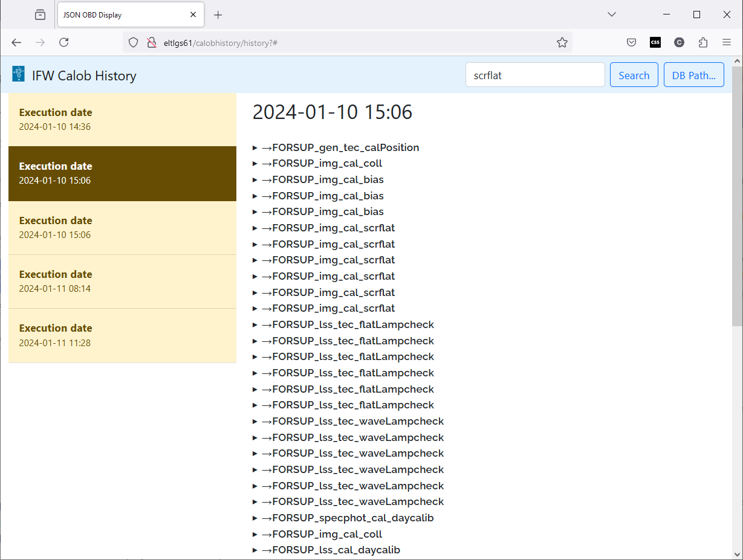Click the insecure connection lock icon

pyautogui.click(x=151, y=42)
